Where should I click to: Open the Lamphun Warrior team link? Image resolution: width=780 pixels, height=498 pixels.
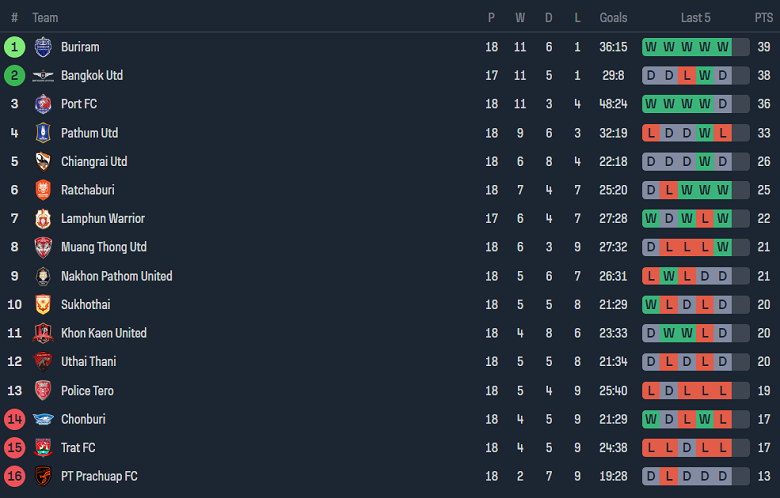point(102,219)
